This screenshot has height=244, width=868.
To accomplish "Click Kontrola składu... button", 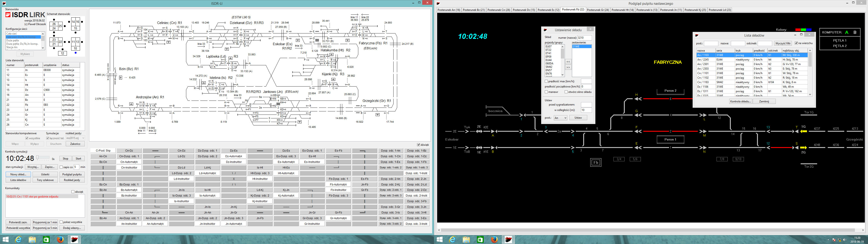I will 741,101.
